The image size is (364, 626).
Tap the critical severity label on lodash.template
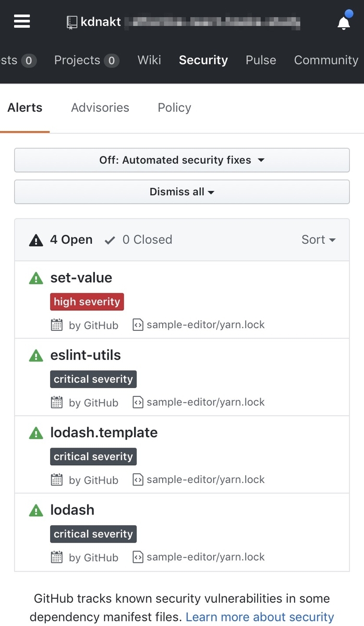point(93,456)
